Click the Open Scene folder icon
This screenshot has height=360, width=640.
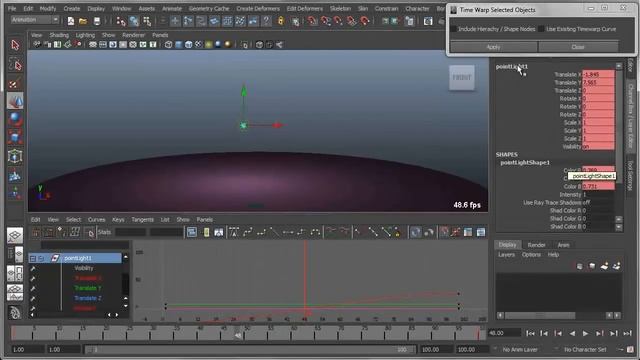[83, 21]
